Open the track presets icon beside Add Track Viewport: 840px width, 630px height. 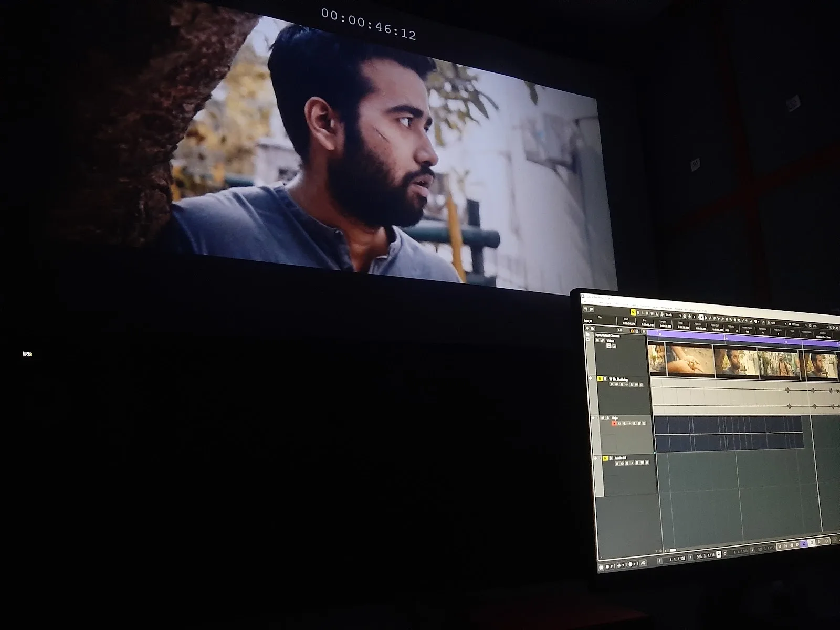(593, 328)
